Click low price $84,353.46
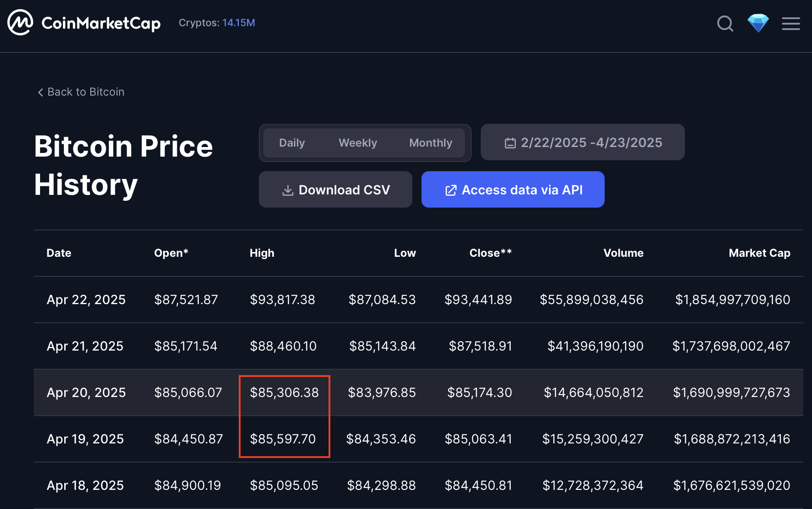The height and width of the screenshot is (509, 812). pos(381,439)
